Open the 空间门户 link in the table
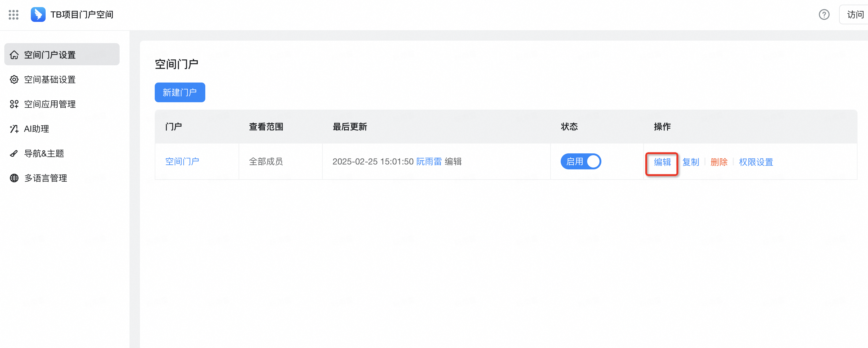The image size is (868, 348). point(182,162)
